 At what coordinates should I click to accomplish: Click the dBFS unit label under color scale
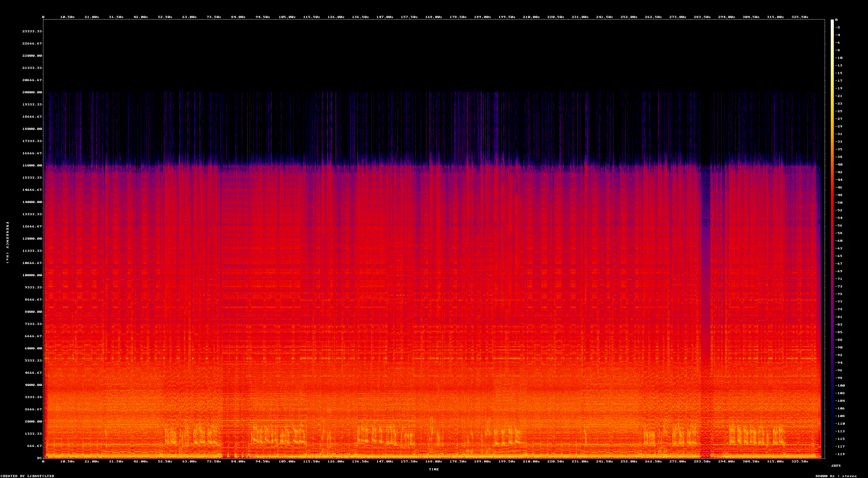point(836,466)
